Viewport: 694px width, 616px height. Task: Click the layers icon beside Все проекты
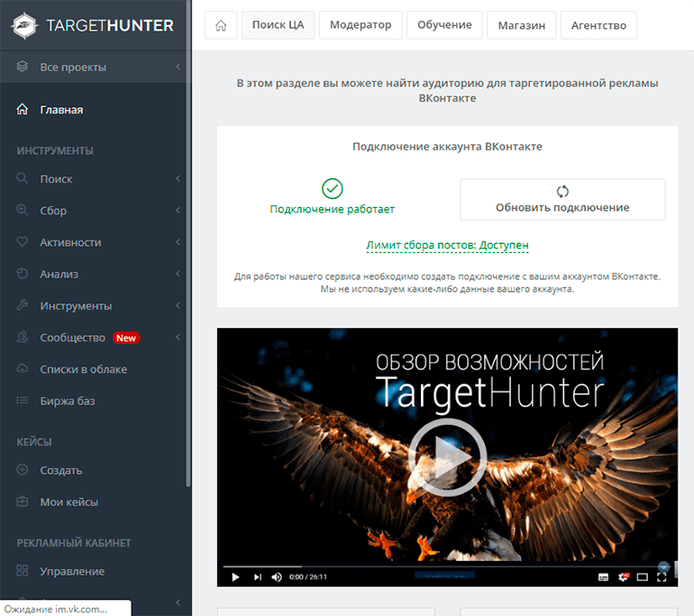[23, 67]
